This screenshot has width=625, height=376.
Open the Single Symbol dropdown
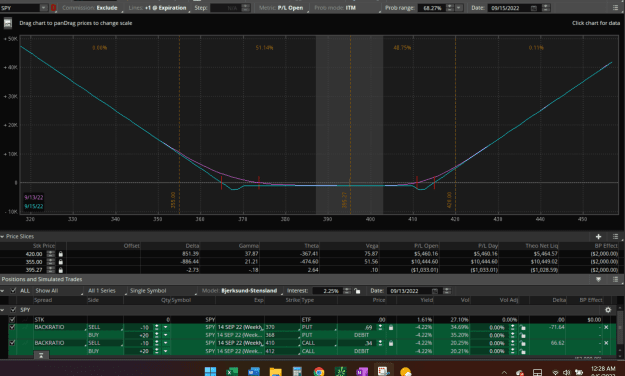pos(163,291)
